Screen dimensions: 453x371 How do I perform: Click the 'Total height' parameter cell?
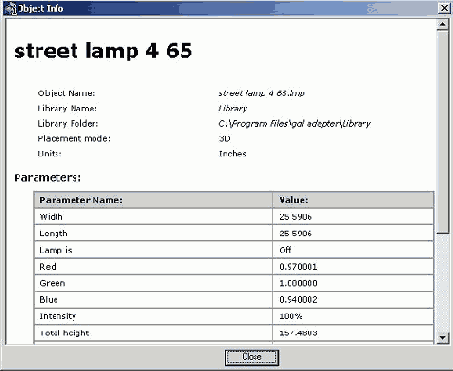[x=153, y=333]
